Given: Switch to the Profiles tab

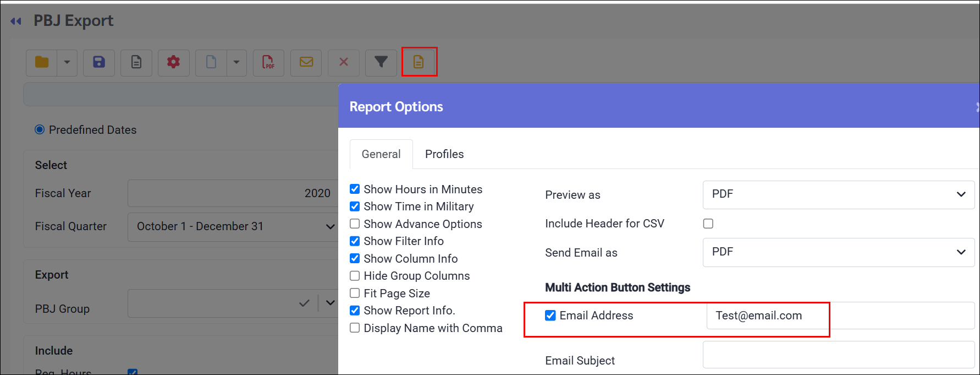Looking at the screenshot, I should coord(444,154).
